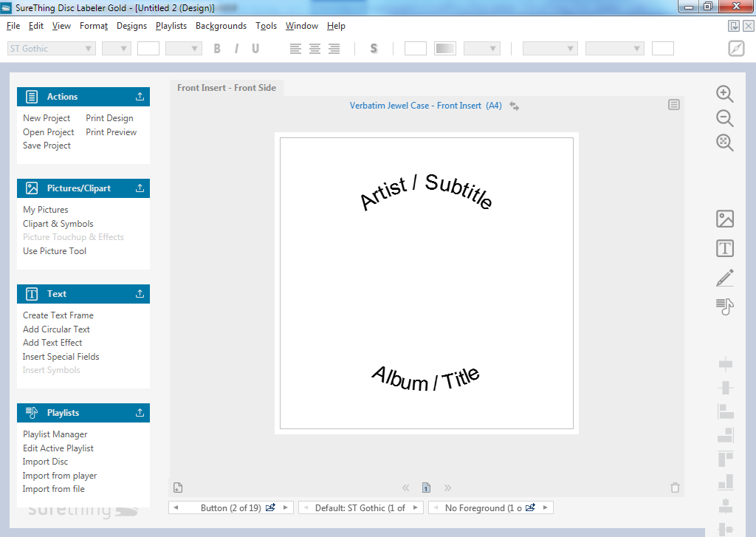Click the Zoom In magnifier icon
Image resolution: width=756 pixels, height=537 pixels.
pyautogui.click(x=724, y=94)
